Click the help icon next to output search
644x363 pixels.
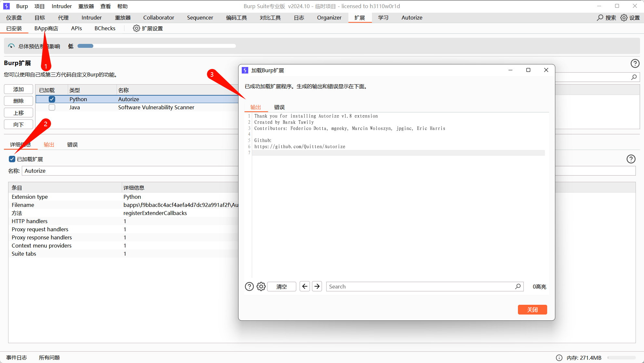click(x=249, y=286)
